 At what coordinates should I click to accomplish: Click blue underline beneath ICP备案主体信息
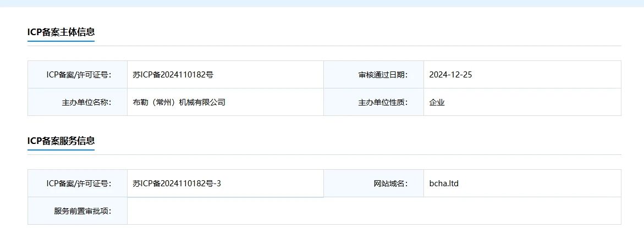61,41
